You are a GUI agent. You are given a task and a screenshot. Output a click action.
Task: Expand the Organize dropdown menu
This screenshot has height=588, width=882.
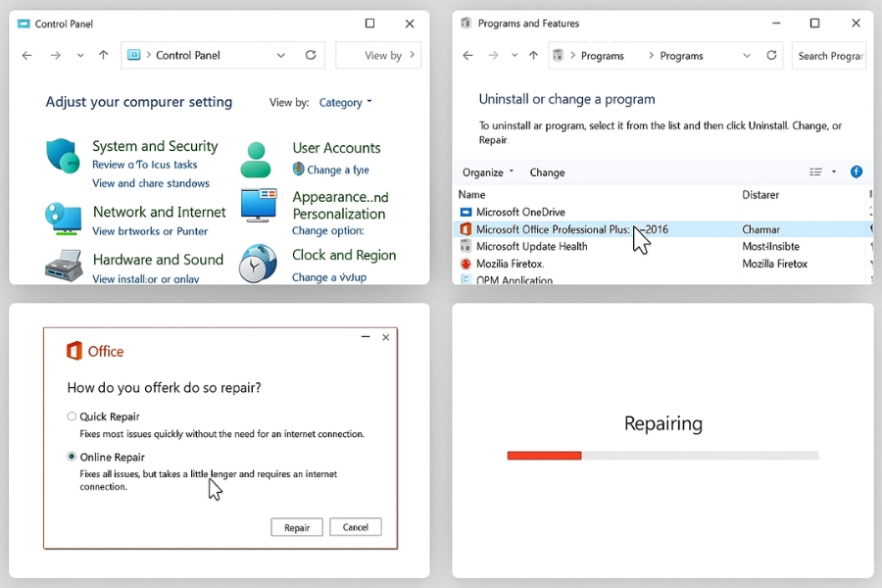pyautogui.click(x=487, y=172)
